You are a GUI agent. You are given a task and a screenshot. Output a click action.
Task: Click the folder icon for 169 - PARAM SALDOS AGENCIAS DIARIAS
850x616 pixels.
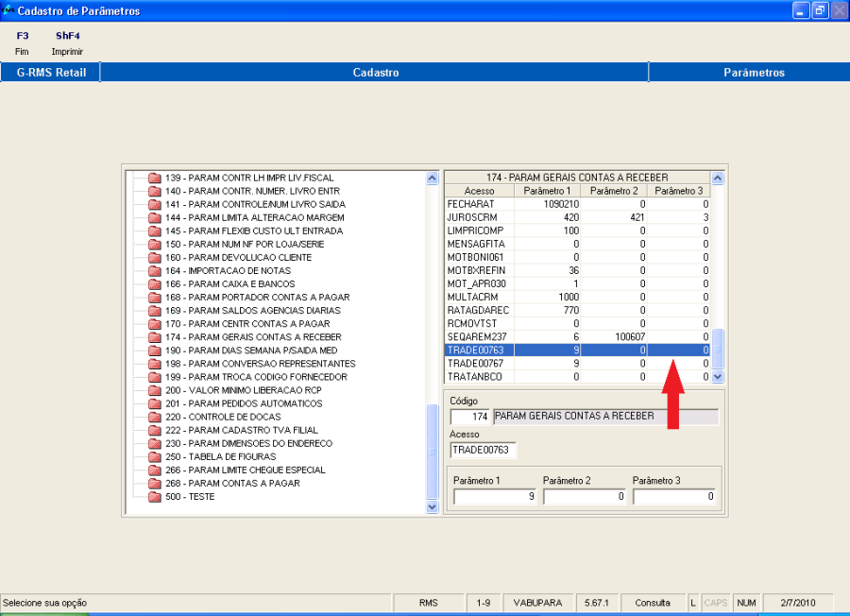(155, 311)
